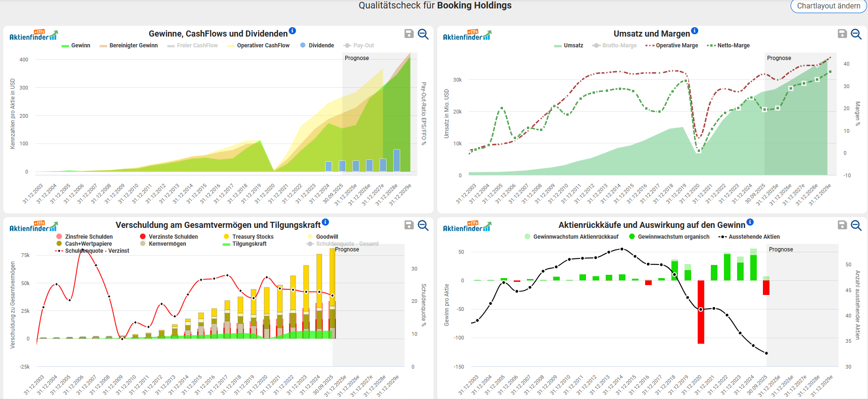Reset zoom on Umsatz und Margen chart
This screenshot has width=868, height=400.
[856, 34]
